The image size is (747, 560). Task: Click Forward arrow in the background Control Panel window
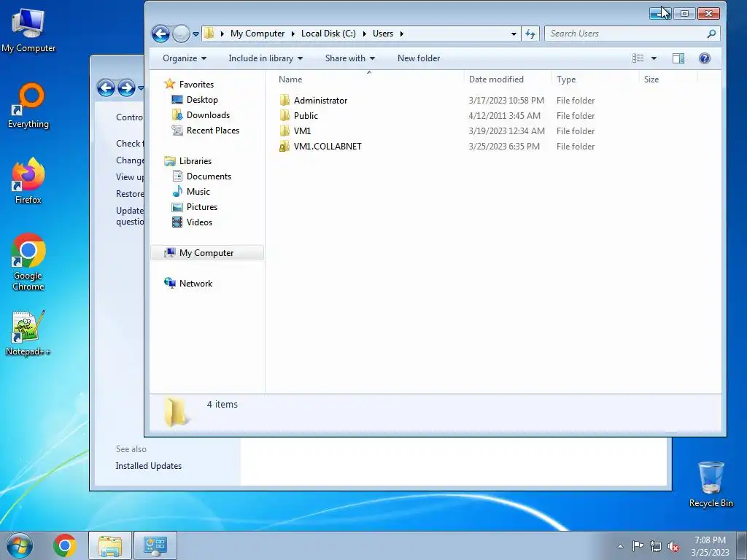click(x=126, y=88)
